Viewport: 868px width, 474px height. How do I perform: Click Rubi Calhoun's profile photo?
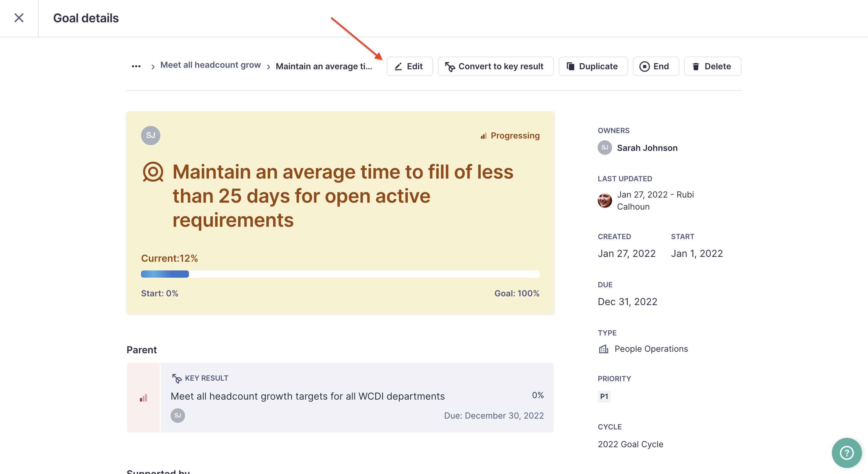pos(605,200)
